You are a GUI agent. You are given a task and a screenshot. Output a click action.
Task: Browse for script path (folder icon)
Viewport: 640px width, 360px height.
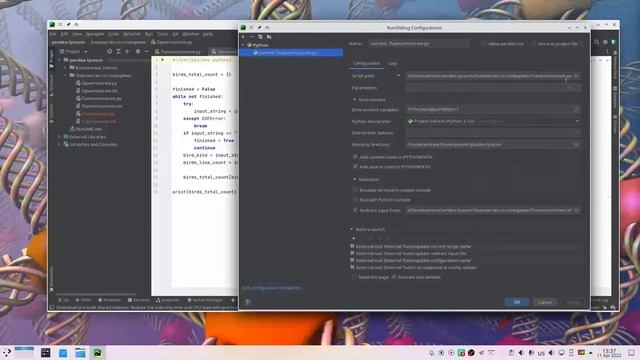click(576, 76)
